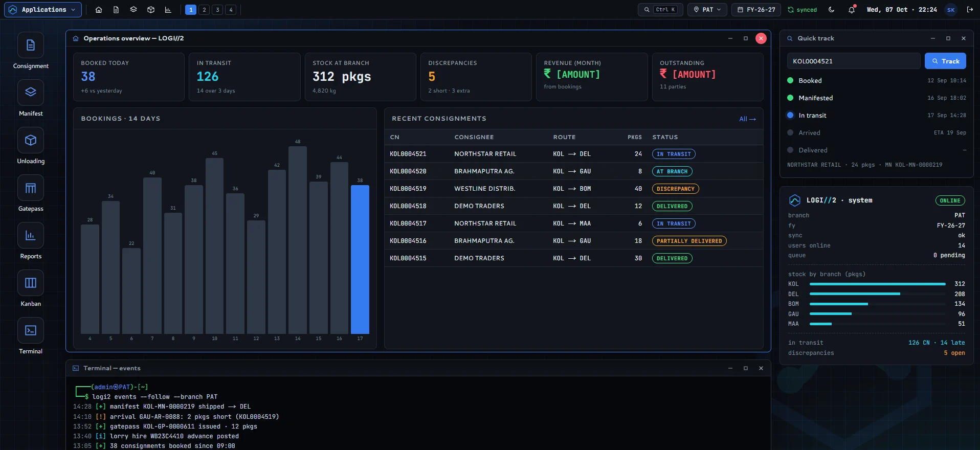Launch the Terminal sidebar icon
The width and height of the screenshot is (980, 450).
tap(31, 330)
